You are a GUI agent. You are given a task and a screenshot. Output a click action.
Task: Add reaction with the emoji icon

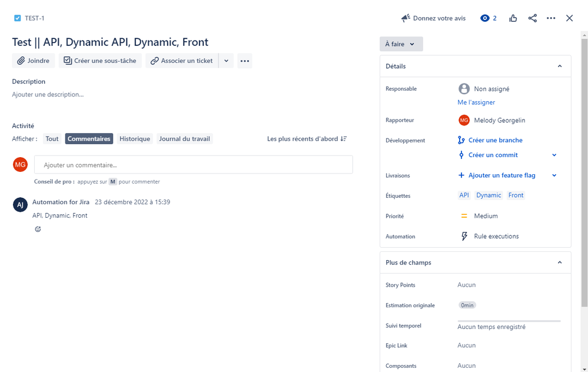38,229
